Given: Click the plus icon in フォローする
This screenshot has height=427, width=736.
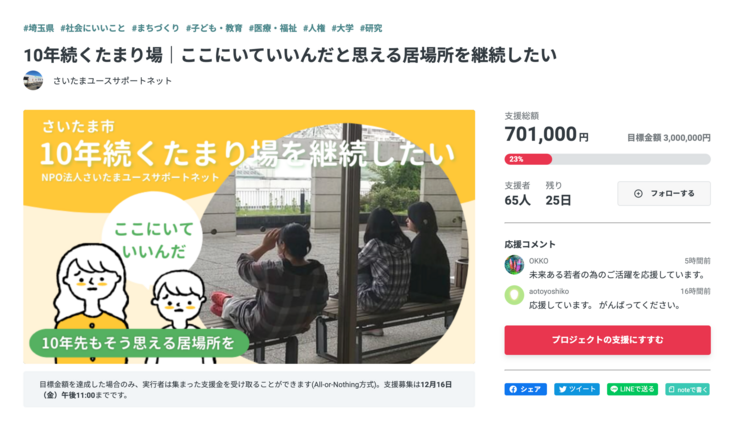Looking at the screenshot, I should pos(638,193).
